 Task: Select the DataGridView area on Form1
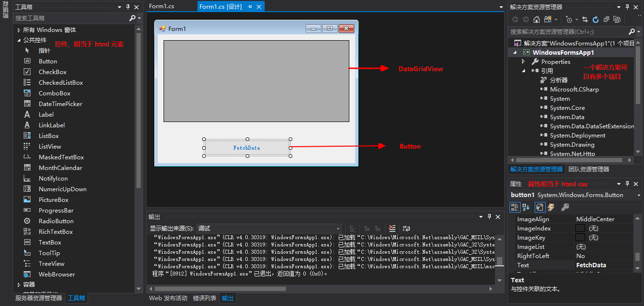click(256, 81)
